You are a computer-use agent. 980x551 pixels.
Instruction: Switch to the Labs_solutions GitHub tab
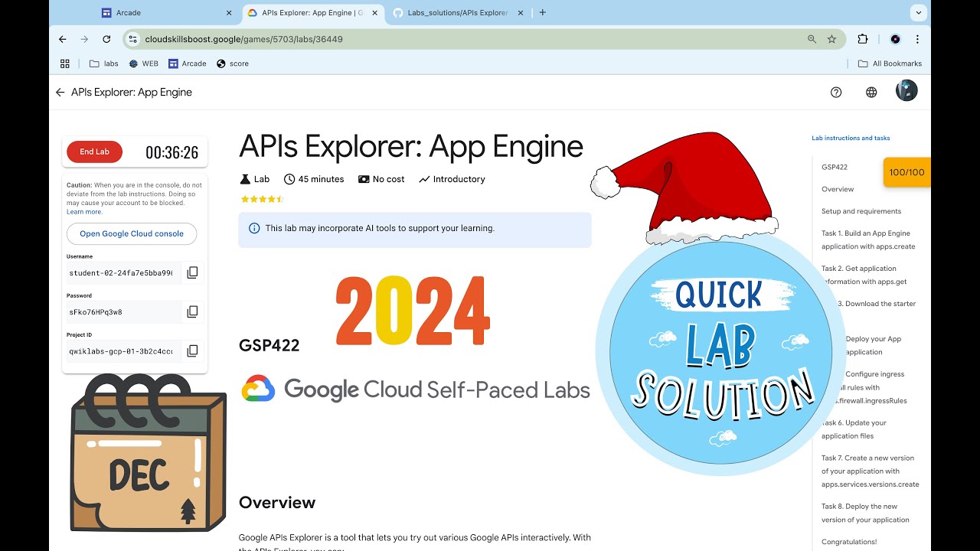[x=458, y=13]
